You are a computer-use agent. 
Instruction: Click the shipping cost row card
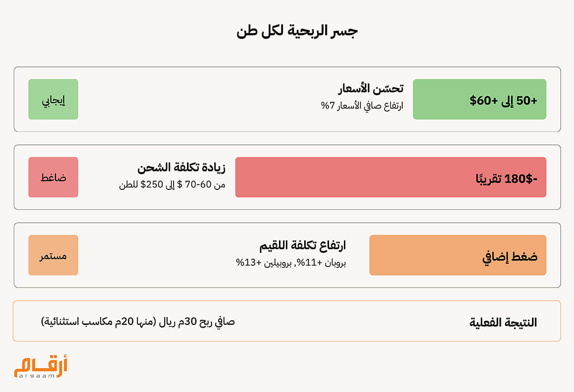click(287, 177)
